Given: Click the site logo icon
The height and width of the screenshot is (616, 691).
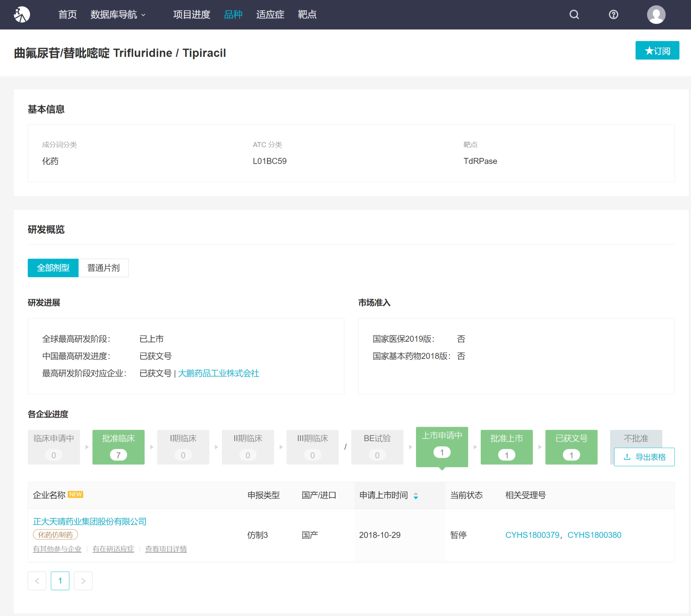Looking at the screenshot, I should pos(22,15).
